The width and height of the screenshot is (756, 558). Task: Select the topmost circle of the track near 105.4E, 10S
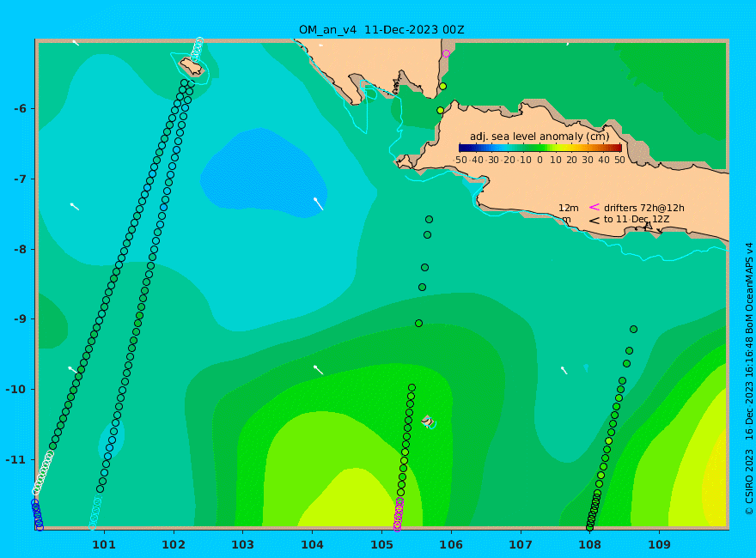click(412, 387)
